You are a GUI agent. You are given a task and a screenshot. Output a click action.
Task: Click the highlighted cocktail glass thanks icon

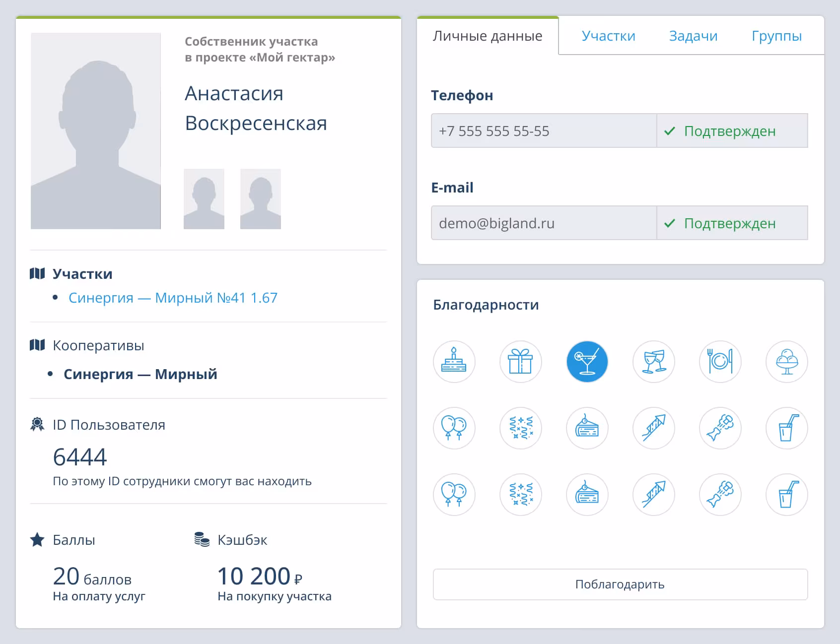point(587,362)
